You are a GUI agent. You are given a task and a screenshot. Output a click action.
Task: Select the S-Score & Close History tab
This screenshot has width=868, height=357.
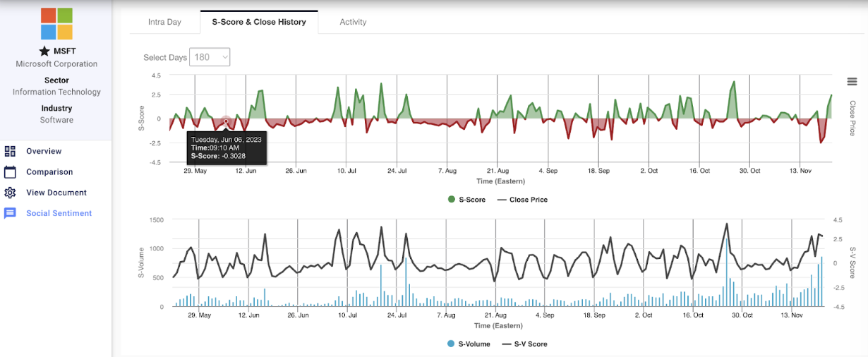pyautogui.click(x=259, y=22)
